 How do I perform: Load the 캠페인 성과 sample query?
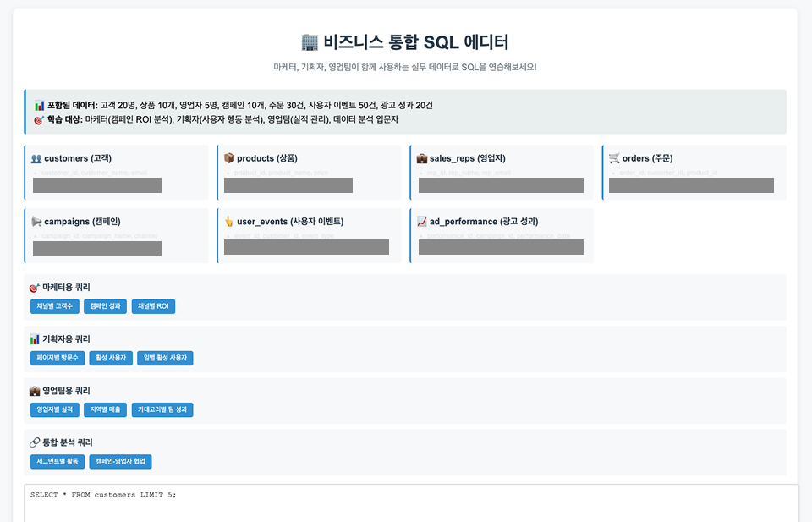pyautogui.click(x=105, y=306)
